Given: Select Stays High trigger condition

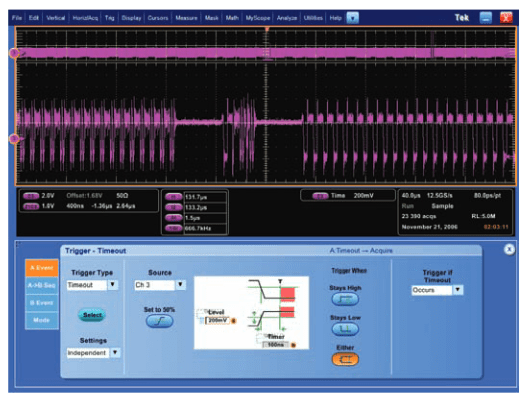Looking at the screenshot, I should (x=345, y=299).
